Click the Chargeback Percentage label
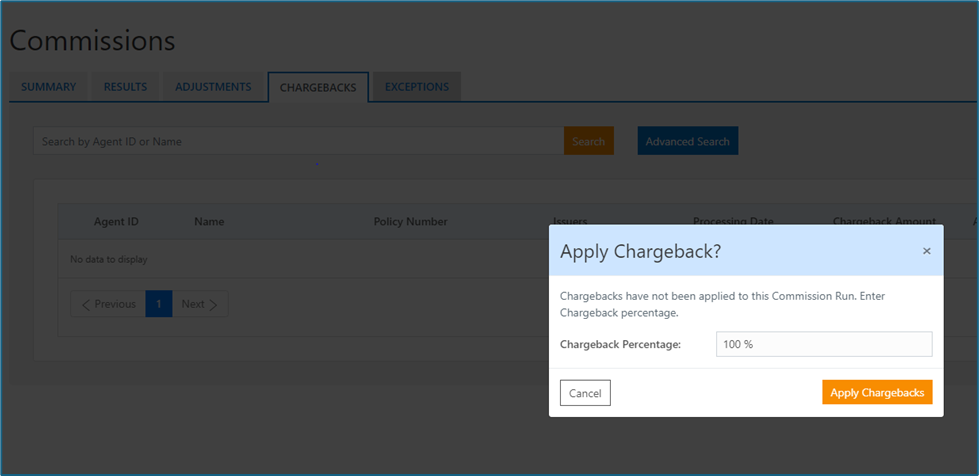Image resolution: width=979 pixels, height=476 pixels. [621, 344]
